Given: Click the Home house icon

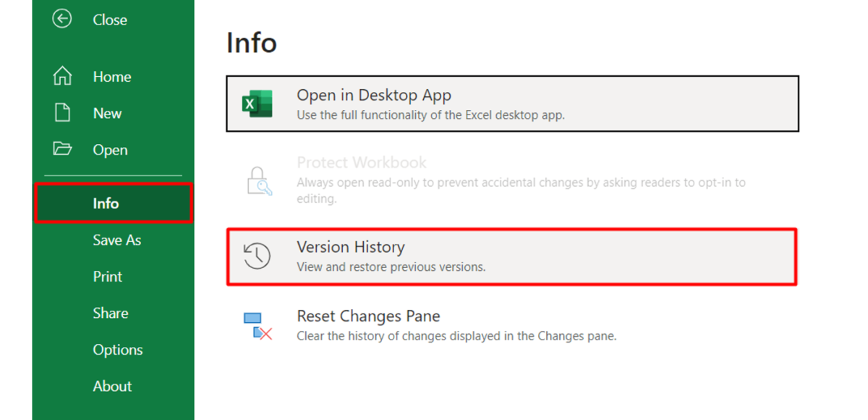Looking at the screenshot, I should pos(63,76).
